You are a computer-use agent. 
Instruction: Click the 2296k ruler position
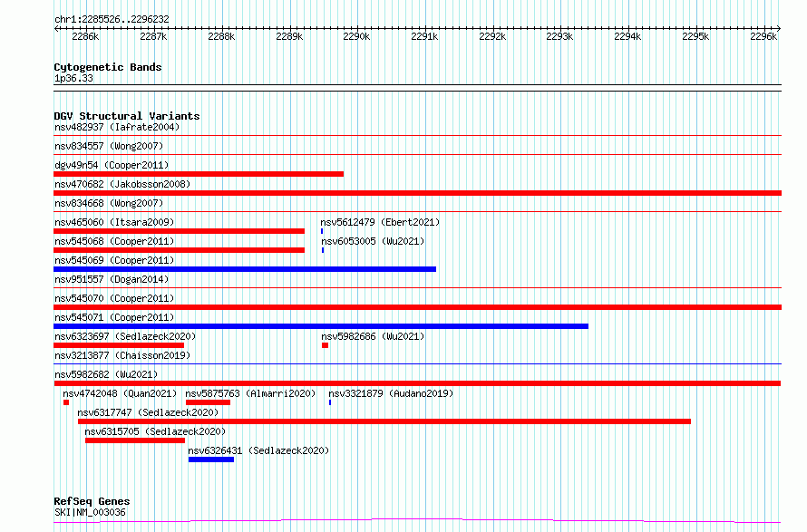763,36
